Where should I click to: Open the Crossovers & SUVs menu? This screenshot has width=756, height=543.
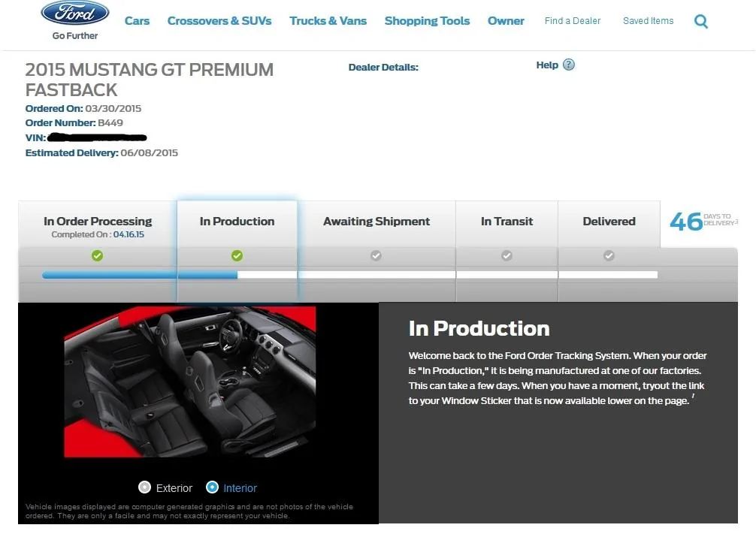(219, 21)
